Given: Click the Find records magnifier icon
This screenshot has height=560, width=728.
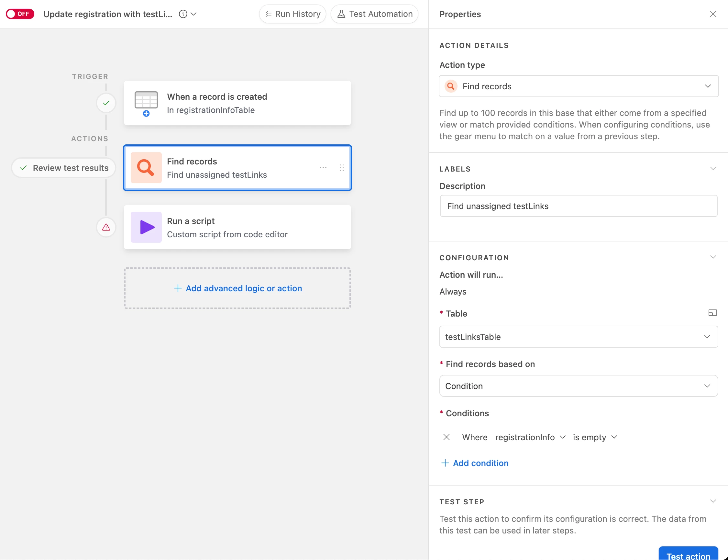Looking at the screenshot, I should coord(146,168).
